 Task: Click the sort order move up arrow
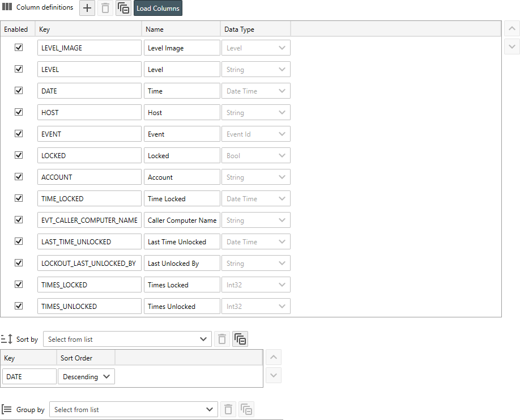pyautogui.click(x=274, y=357)
